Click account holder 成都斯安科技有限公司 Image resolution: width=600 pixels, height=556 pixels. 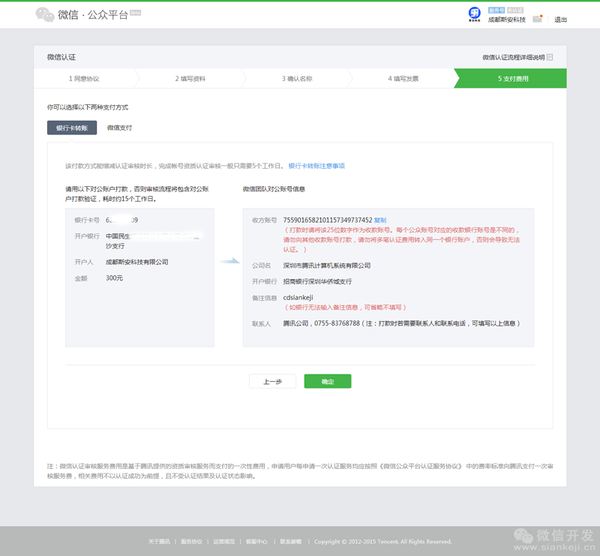(137, 262)
